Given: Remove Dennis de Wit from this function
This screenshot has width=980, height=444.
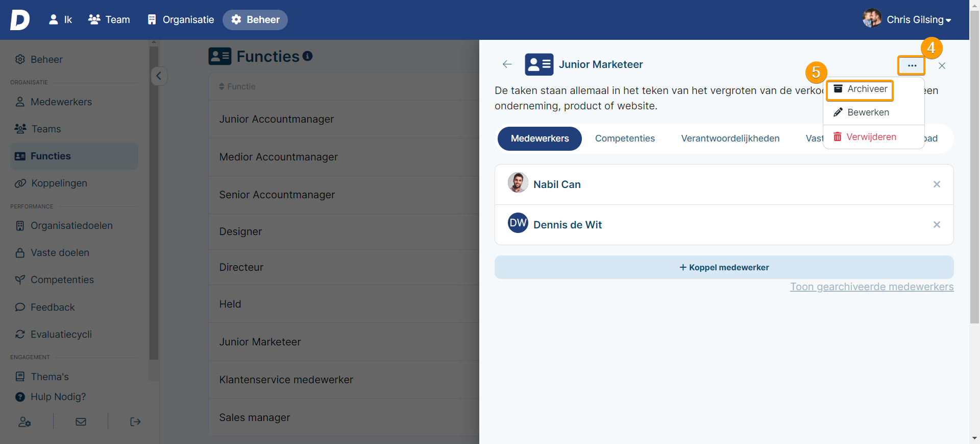Looking at the screenshot, I should click(x=937, y=225).
